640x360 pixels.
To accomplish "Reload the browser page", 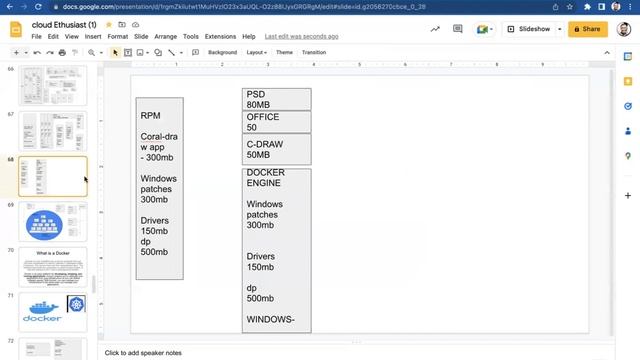I will [x=38, y=7].
